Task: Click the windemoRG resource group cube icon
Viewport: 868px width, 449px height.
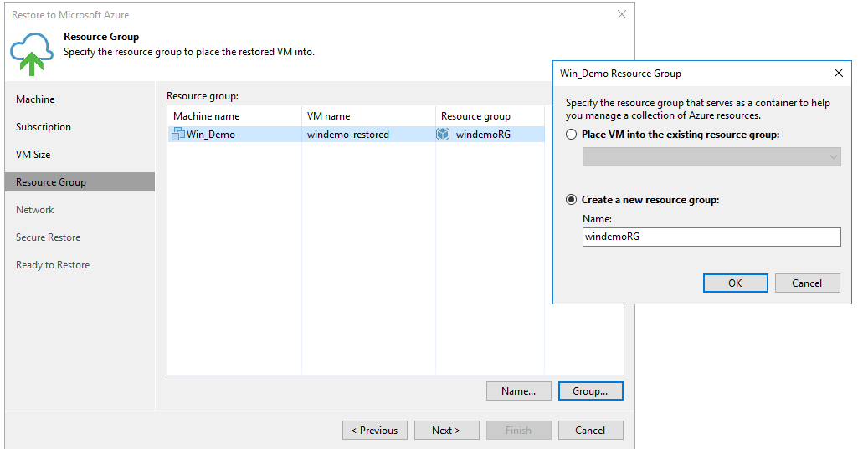Action: (443, 134)
